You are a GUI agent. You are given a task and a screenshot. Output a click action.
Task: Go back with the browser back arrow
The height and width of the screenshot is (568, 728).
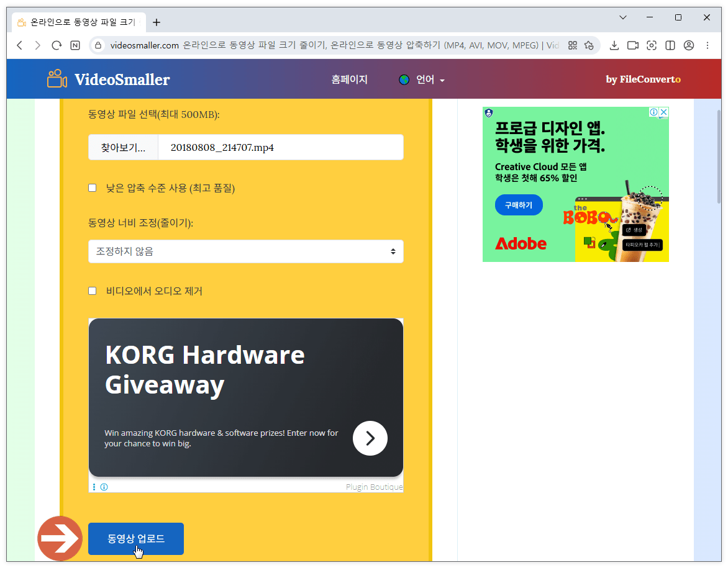pyautogui.click(x=19, y=45)
